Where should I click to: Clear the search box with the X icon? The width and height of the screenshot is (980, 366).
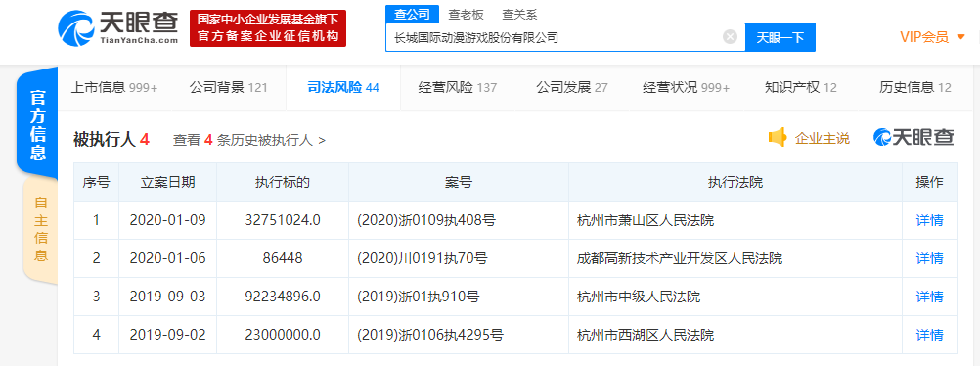point(730,37)
